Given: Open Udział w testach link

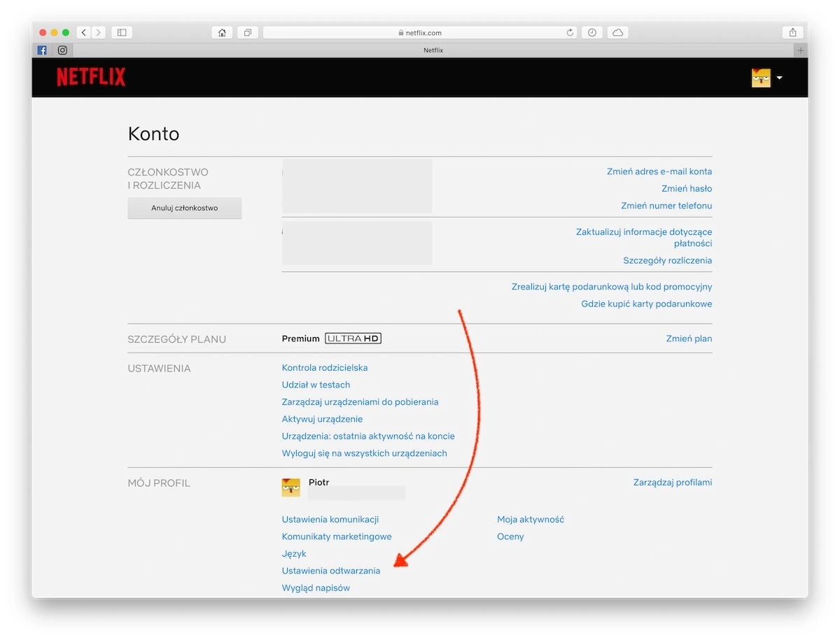Looking at the screenshot, I should [x=316, y=385].
